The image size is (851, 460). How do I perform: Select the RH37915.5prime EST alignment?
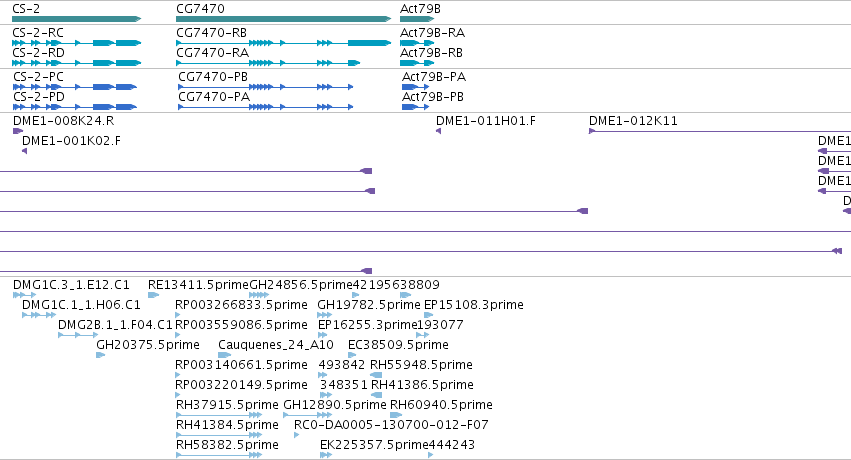click(x=219, y=415)
